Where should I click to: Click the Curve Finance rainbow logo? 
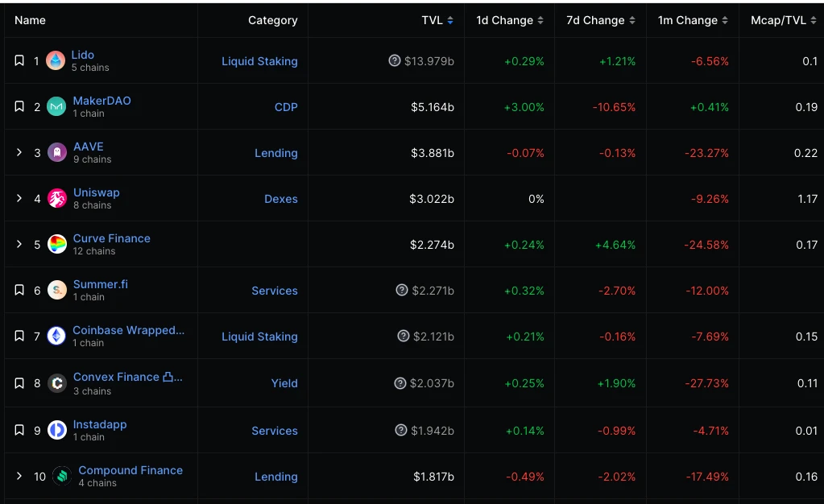point(56,245)
